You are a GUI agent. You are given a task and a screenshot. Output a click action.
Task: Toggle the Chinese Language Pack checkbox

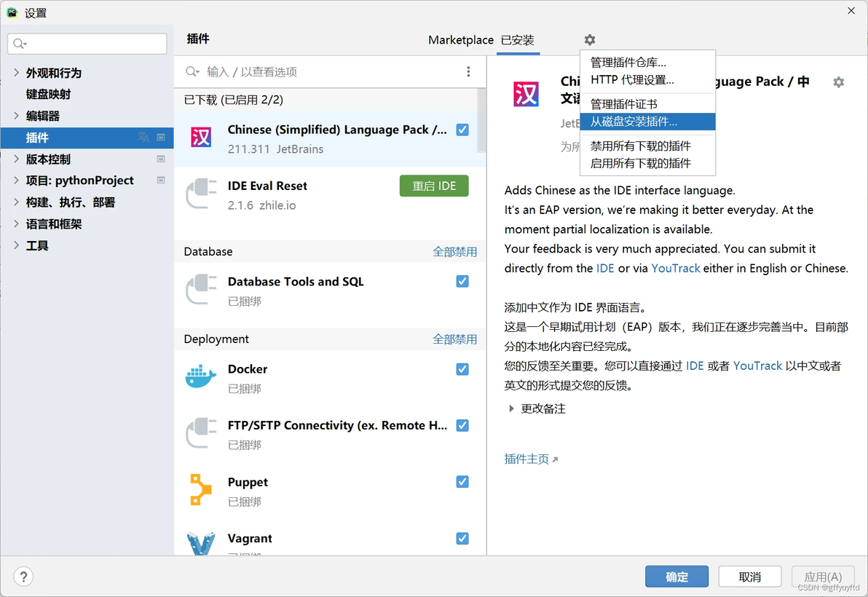(463, 130)
